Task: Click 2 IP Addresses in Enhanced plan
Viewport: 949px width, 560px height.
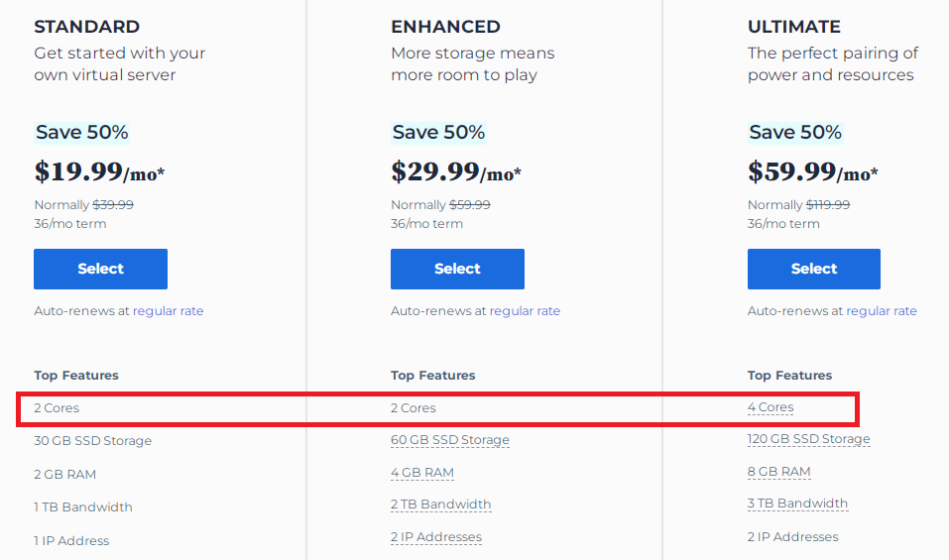Action: pyautogui.click(x=436, y=537)
